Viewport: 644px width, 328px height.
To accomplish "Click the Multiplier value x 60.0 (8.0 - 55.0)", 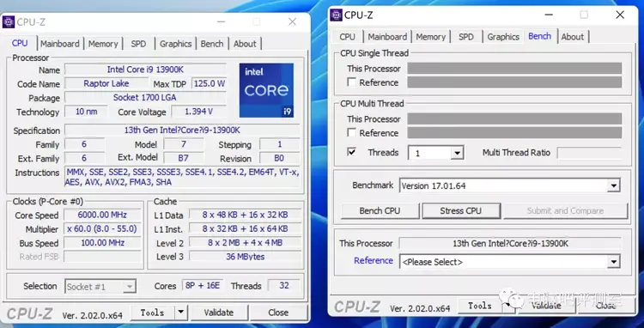I will click(x=102, y=228).
